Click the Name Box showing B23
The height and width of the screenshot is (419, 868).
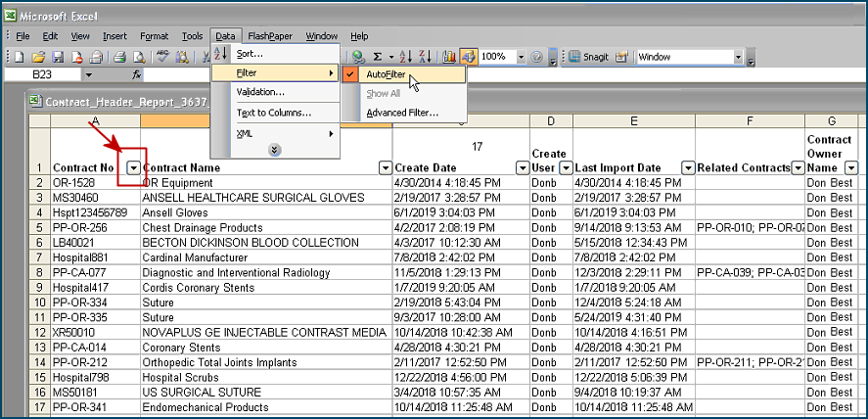[x=42, y=75]
